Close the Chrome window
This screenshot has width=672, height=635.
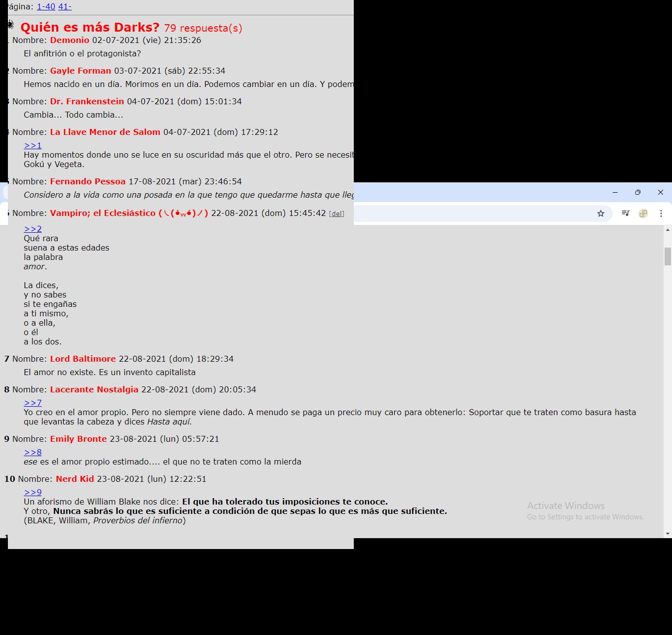(x=661, y=192)
